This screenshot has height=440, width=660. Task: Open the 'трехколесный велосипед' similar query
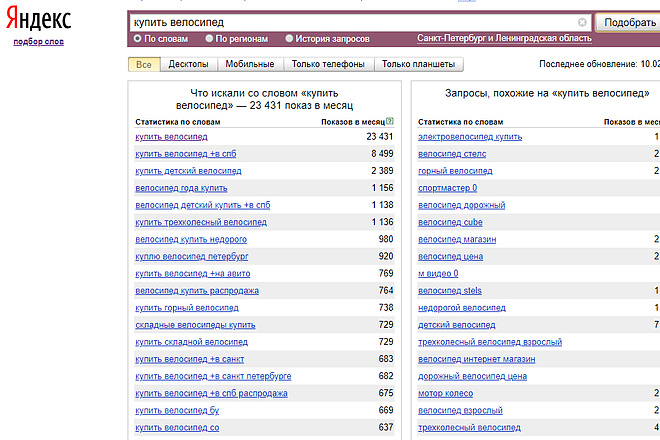469,428
